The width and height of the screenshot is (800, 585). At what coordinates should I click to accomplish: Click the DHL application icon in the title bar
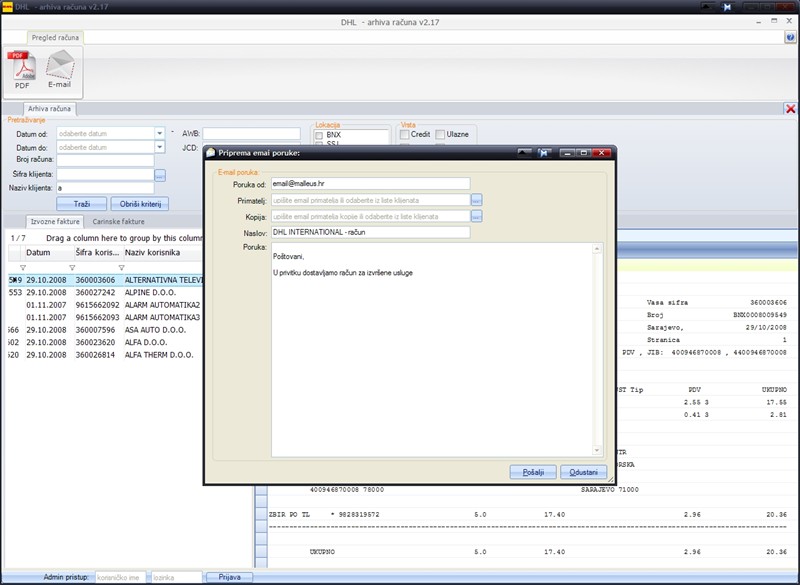click(x=7, y=7)
